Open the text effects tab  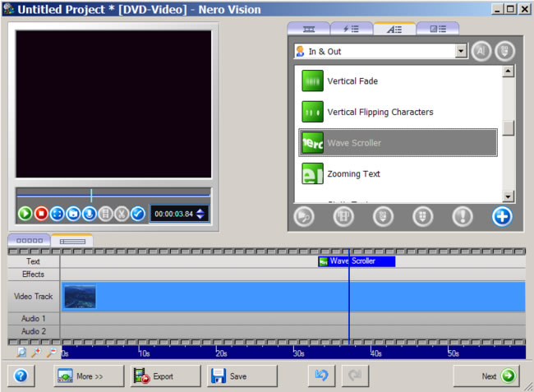click(x=394, y=29)
